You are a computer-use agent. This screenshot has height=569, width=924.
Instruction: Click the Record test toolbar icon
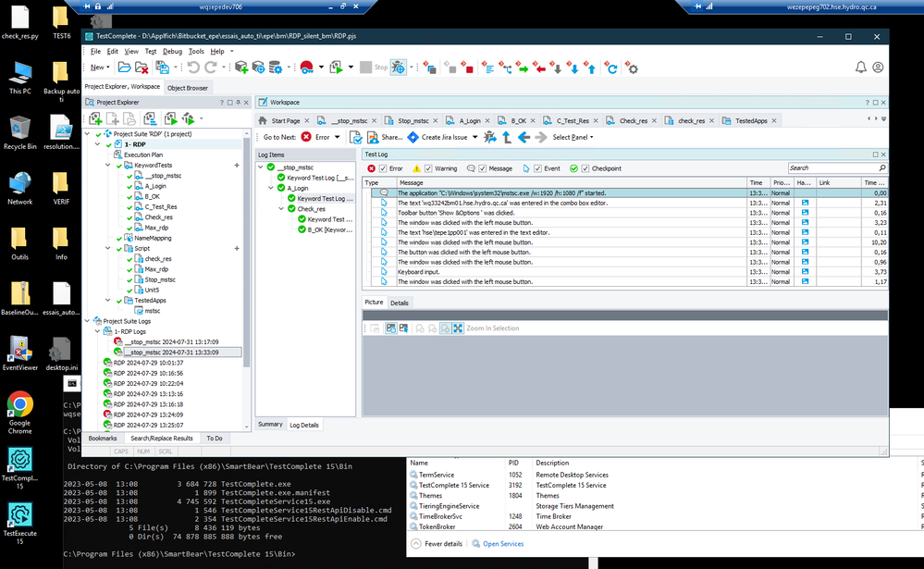(x=305, y=68)
